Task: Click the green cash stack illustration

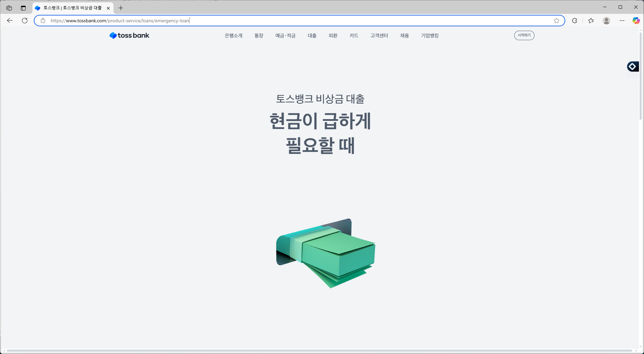Action: click(x=326, y=253)
